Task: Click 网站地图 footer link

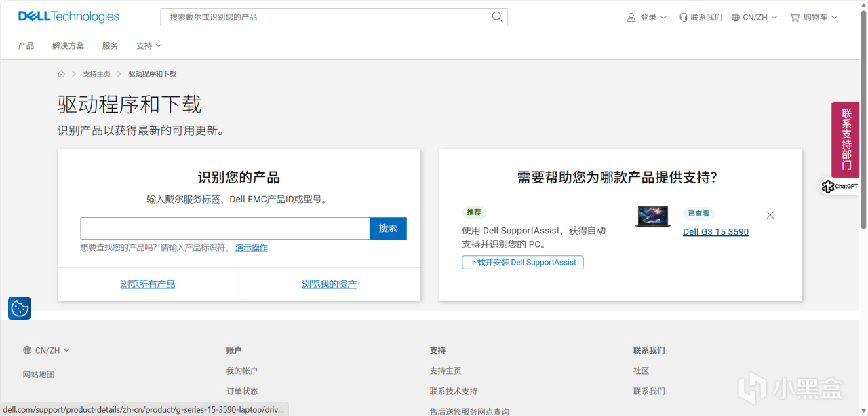Action: (x=39, y=374)
